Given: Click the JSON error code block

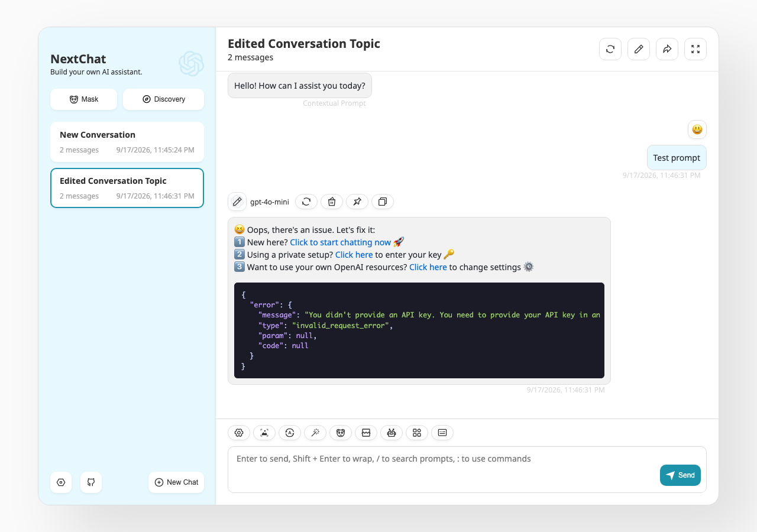Looking at the screenshot, I should tap(419, 330).
